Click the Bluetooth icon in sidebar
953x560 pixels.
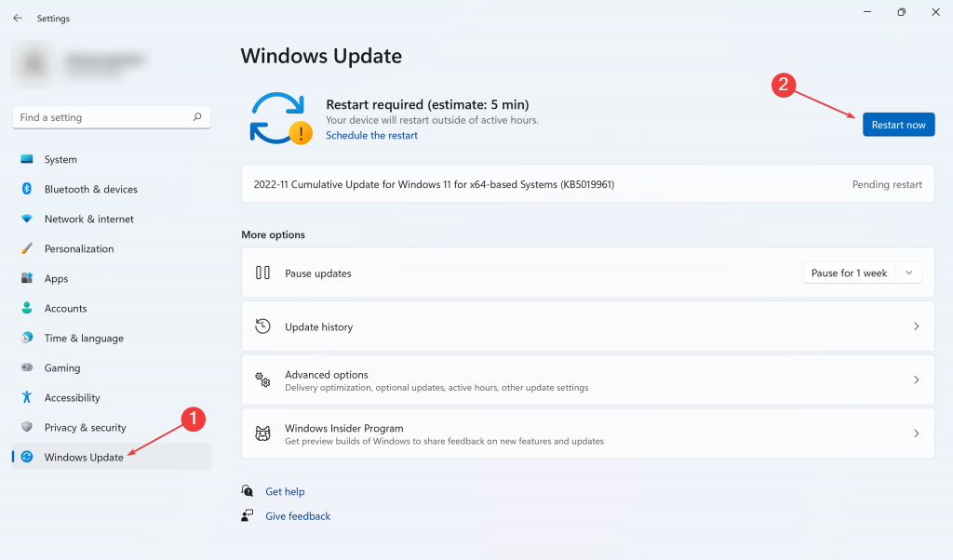(x=27, y=189)
